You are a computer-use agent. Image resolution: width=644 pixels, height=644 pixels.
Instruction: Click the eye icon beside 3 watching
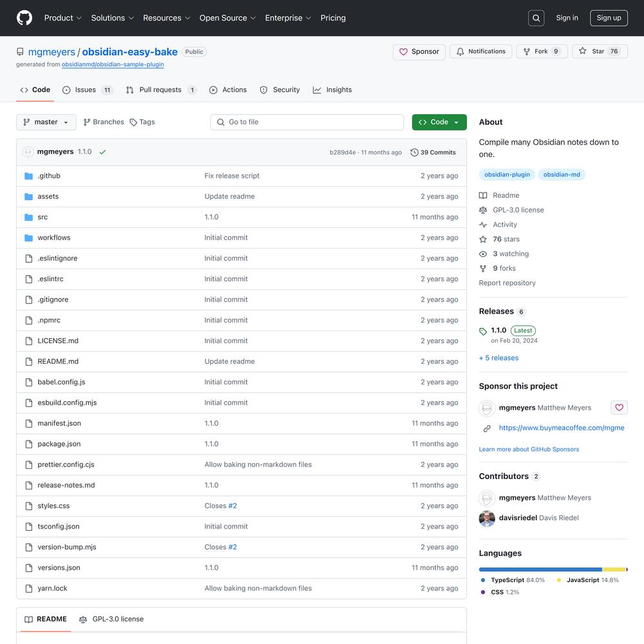(x=483, y=254)
